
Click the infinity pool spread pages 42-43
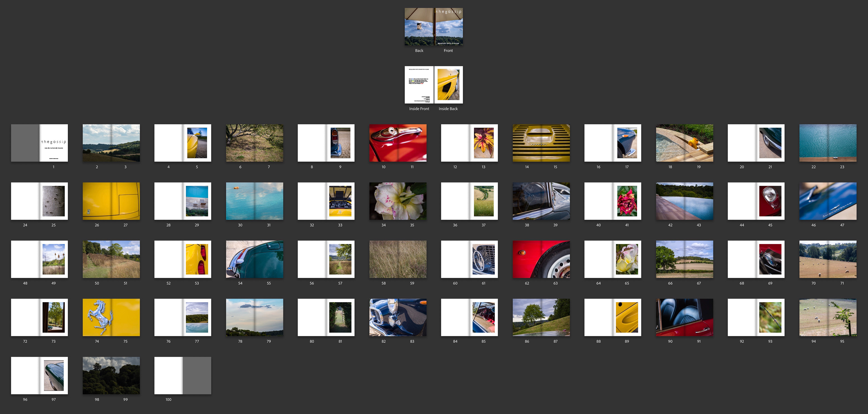(684, 201)
